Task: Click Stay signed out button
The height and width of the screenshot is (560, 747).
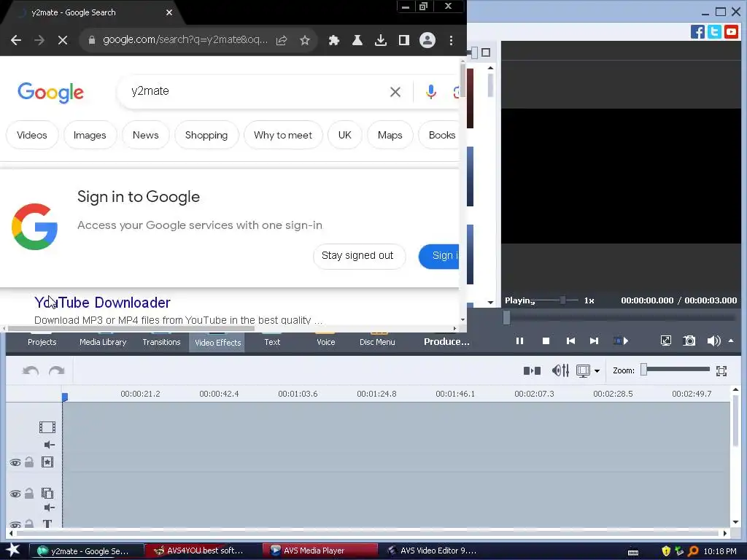Action: tap(357, 256)
